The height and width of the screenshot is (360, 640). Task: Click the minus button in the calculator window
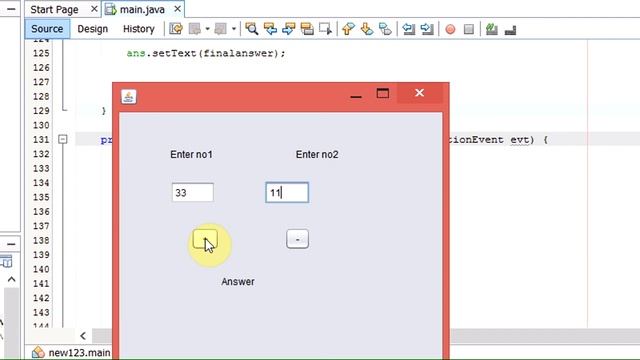click(x=298, y=239)
